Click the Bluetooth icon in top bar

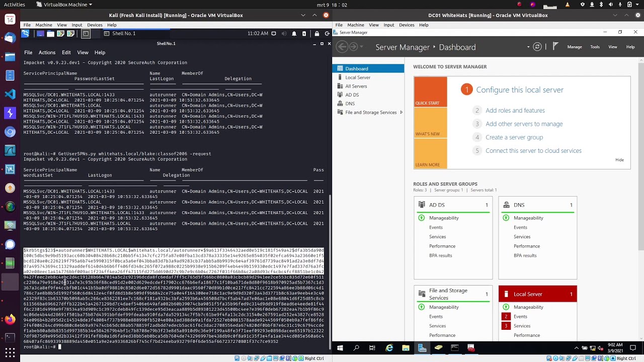(x=601, y=5)
